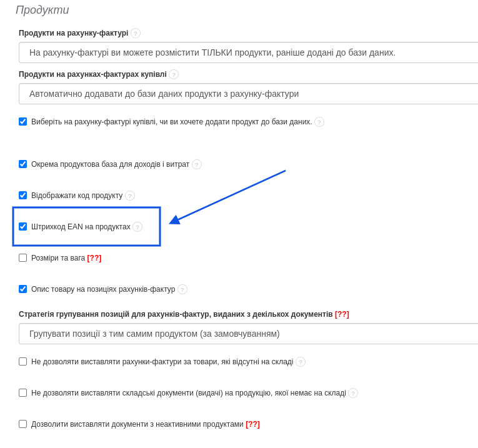Check 'Дозволити виставляти документи з неактивними продуктами'
The width and height of the screenshot is (478, 448).
tap(23, 424)
